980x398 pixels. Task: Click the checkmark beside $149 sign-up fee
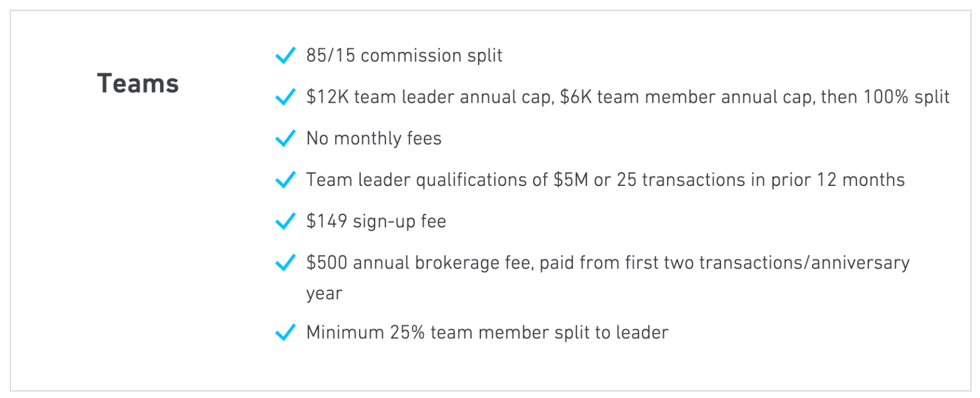285,221
